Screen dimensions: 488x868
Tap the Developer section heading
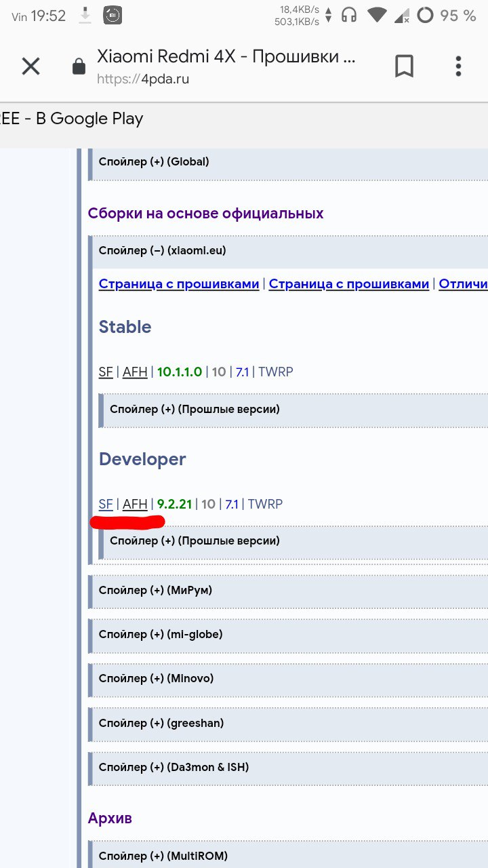point(142,459)
